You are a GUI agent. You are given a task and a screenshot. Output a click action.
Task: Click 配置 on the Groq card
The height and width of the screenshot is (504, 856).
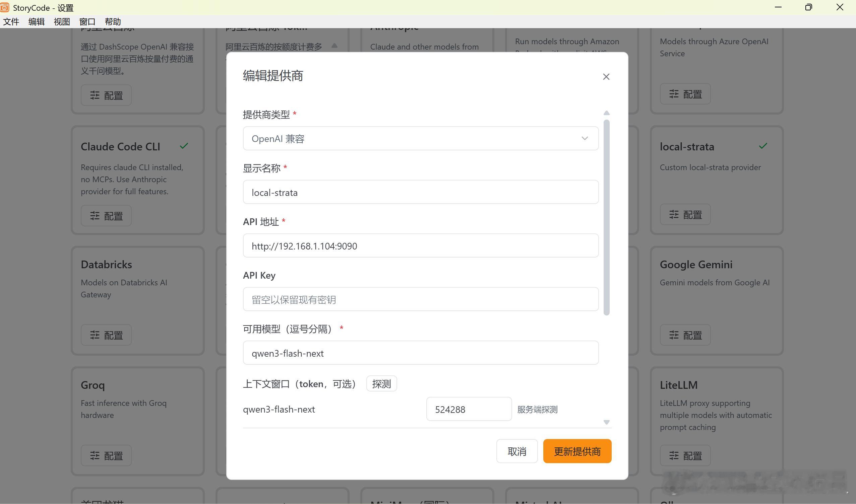point(106,455)
